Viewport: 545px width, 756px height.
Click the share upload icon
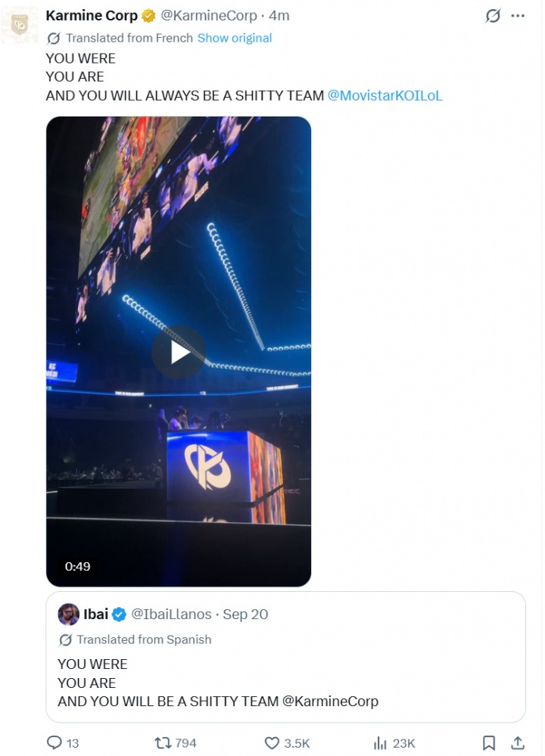tap(518, 743)
